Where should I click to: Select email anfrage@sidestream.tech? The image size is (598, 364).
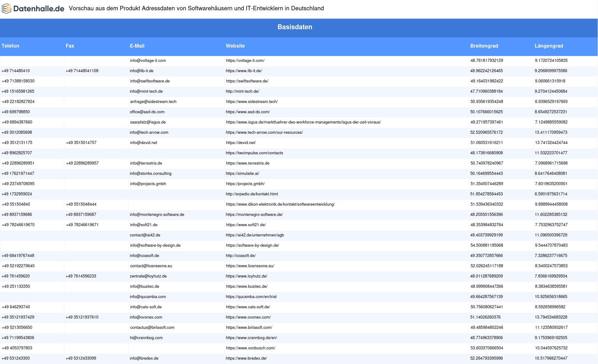coord(153,102)
